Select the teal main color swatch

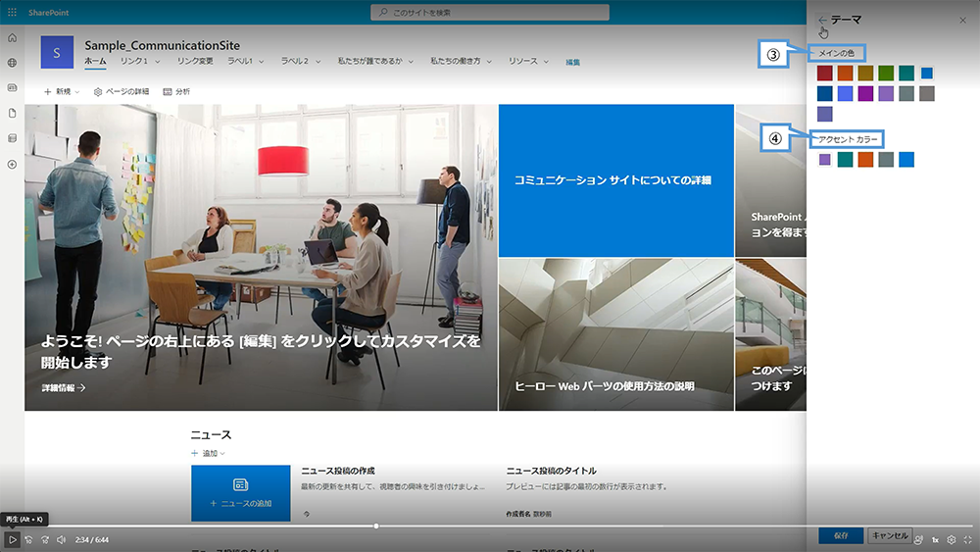906,74
